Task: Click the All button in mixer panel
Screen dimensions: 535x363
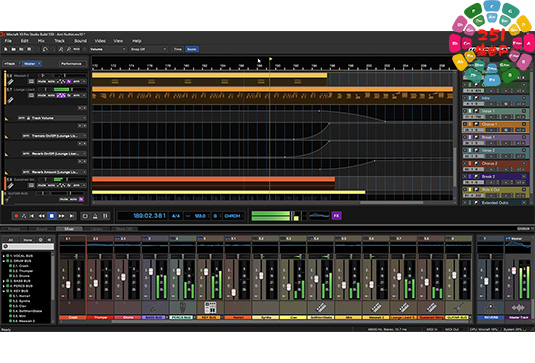Action: (11, 240)
